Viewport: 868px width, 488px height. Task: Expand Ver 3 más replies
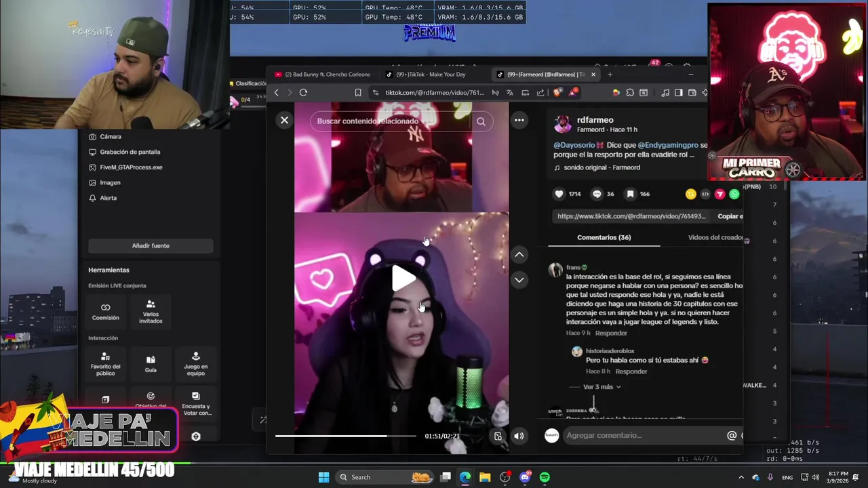pyautogui.click(x=601, y=387)
